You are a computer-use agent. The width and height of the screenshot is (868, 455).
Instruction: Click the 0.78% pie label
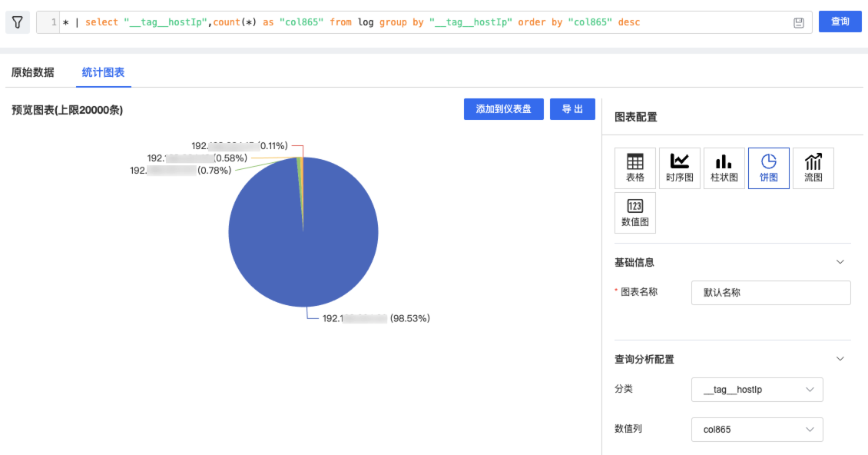click(181, 170)
